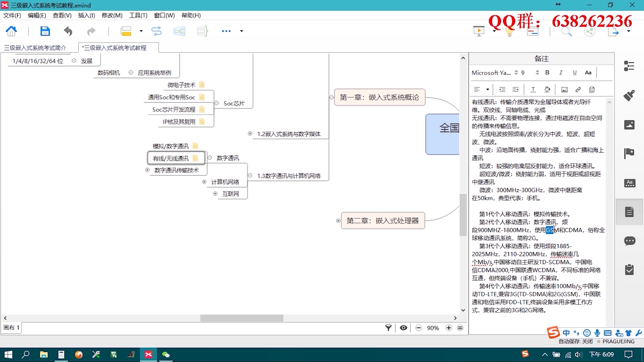This screenshot has width=644, height=362.
Task: Open File Explorer from the taskbar
Action: point(44,355)
